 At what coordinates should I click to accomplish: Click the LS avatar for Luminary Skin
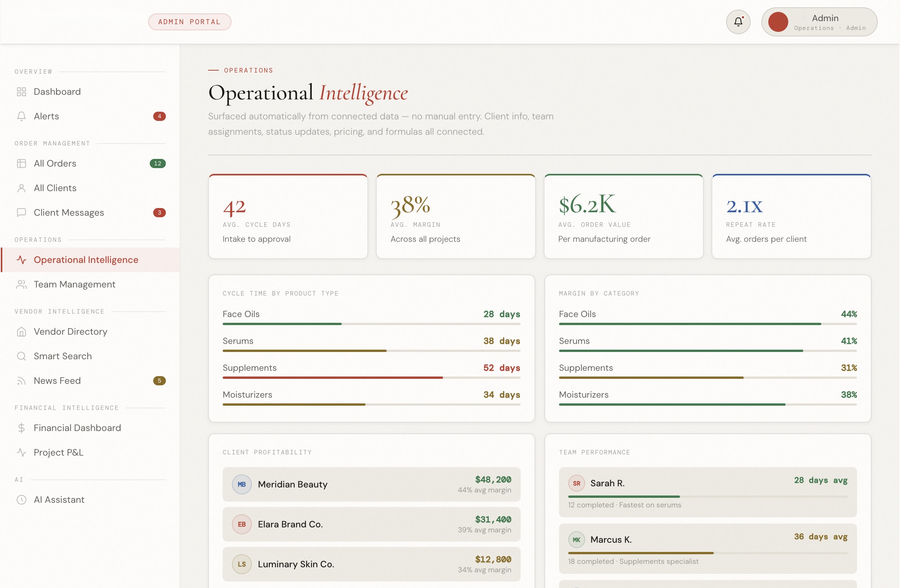(x=242, y=564)
